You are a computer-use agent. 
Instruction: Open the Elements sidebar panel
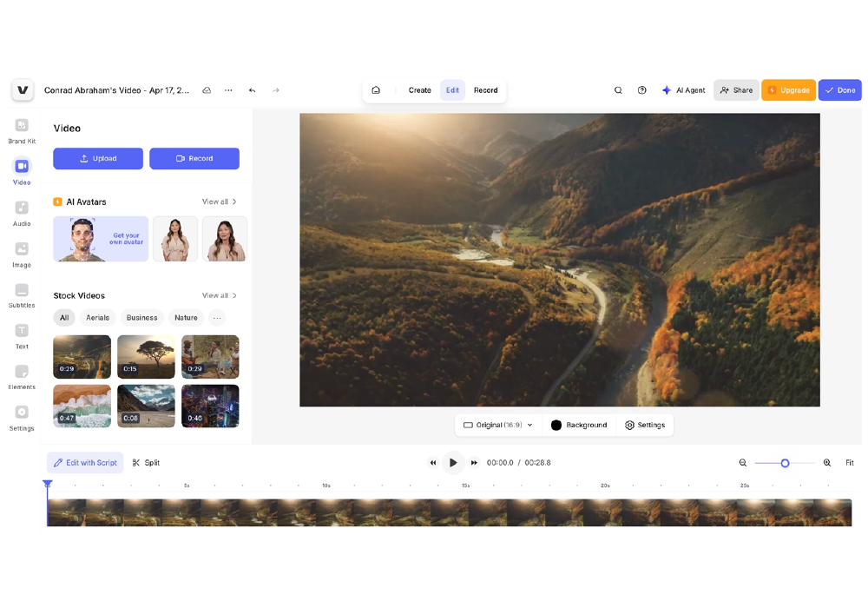[22, 376]
